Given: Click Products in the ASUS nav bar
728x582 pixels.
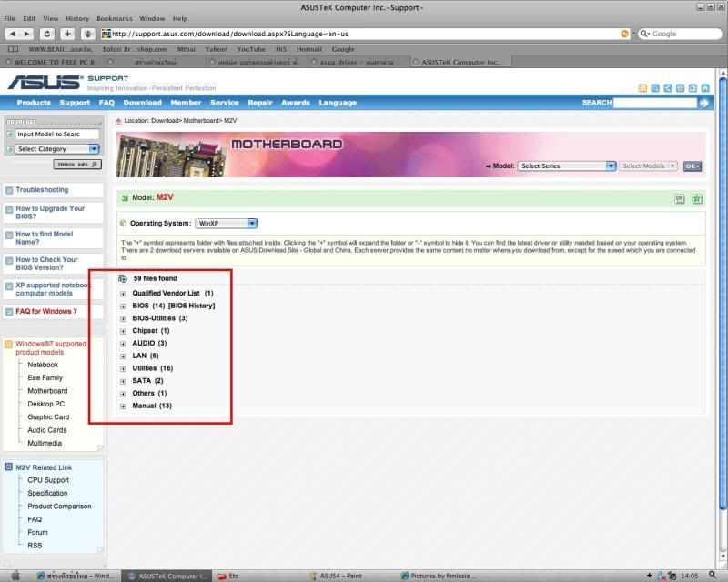Looking at the screenshot, I should click(34, 103).
